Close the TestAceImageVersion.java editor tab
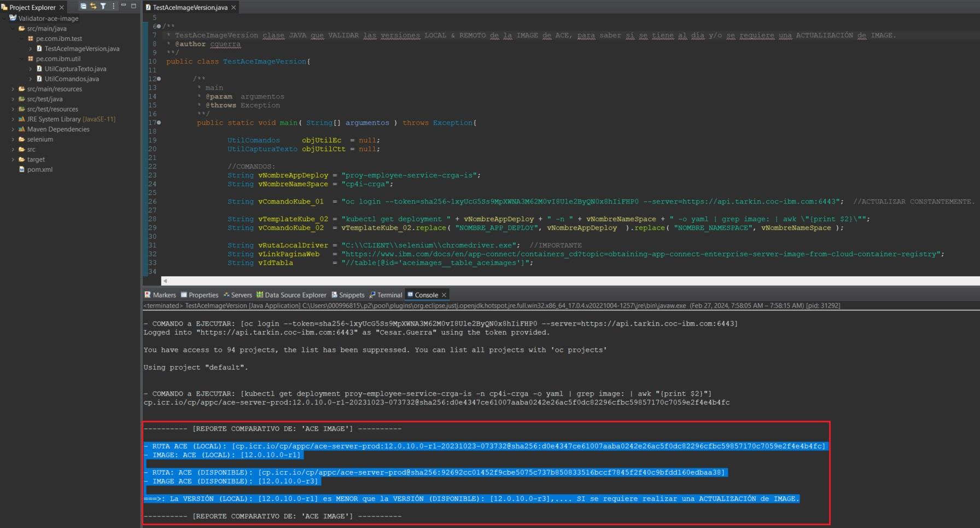 click(x=234, y=7)
